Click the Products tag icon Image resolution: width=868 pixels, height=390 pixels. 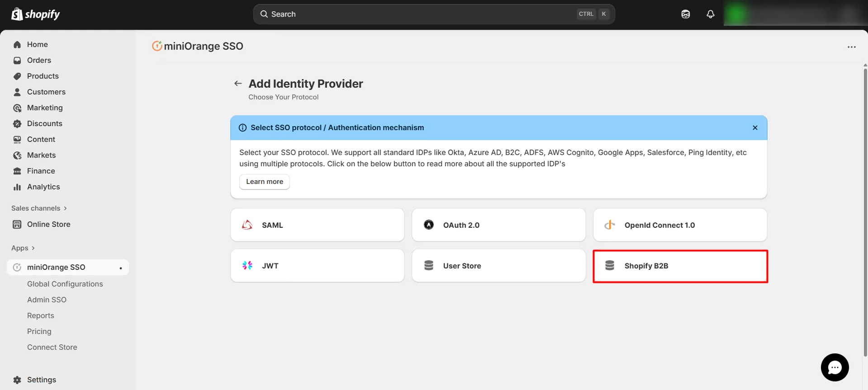(x=17, y=76)
